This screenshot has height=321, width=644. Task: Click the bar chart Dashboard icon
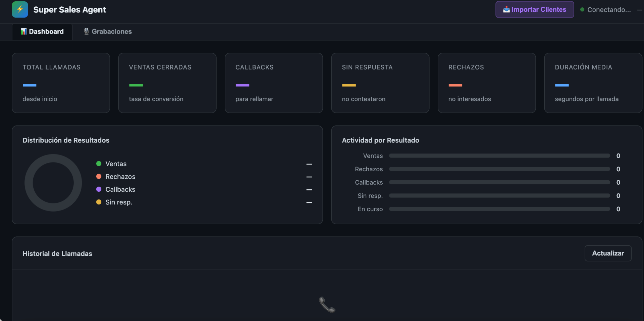(x=23, y=31)
